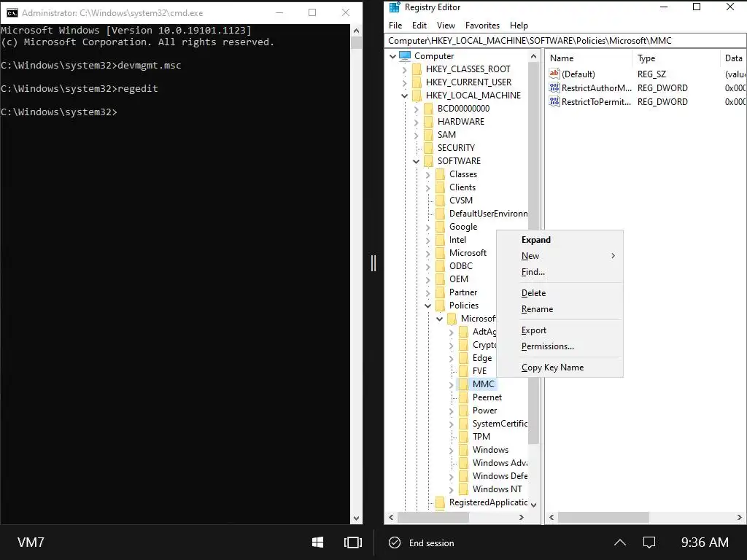Open the Favorites menu

tap(483, 26)
